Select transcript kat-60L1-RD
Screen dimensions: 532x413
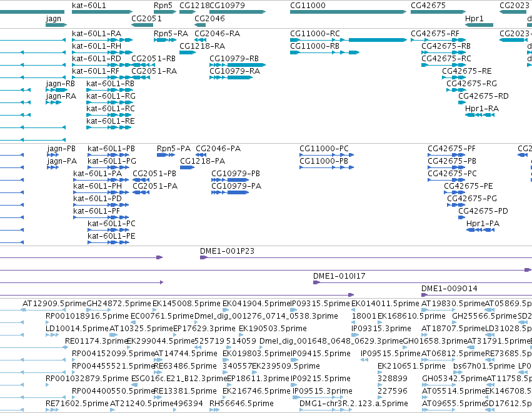tap(102, 65)
